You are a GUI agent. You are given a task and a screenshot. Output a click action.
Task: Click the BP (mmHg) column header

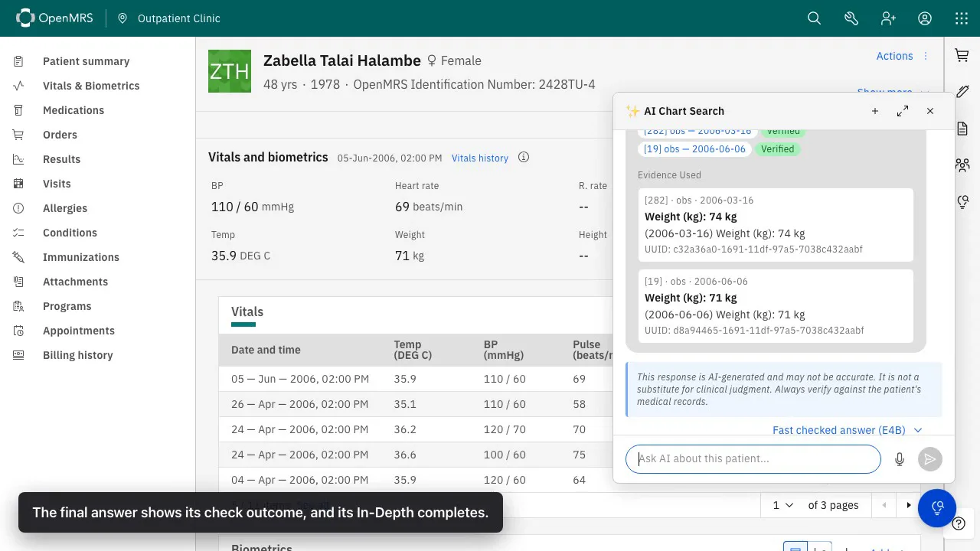504,350
